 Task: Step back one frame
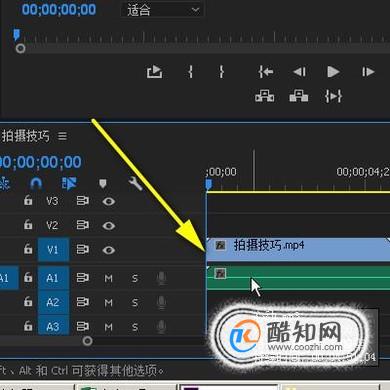click(299, 72)
